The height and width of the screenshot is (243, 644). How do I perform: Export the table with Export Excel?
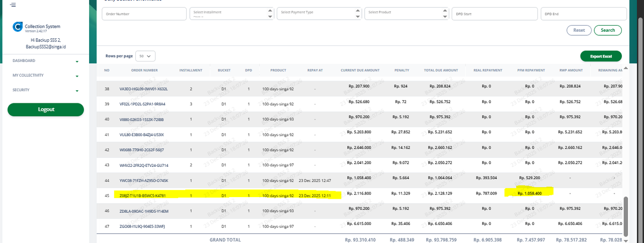(x=601, y=56)
